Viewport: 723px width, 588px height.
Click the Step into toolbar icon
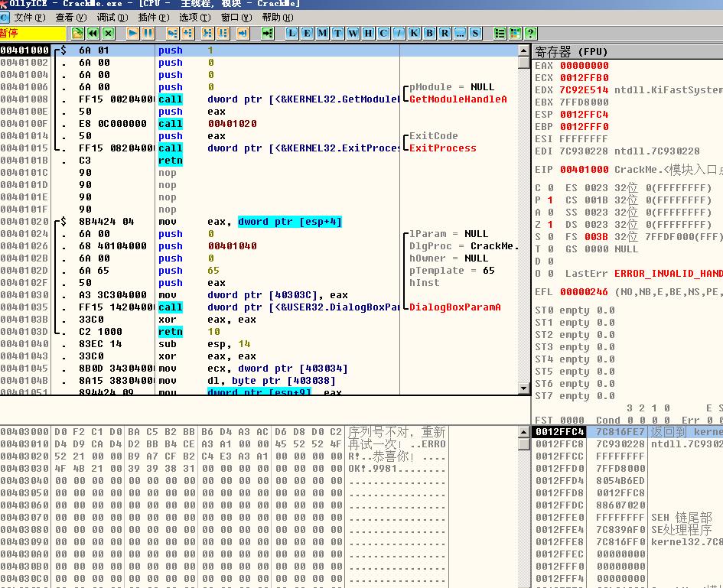tap(172, 33)
